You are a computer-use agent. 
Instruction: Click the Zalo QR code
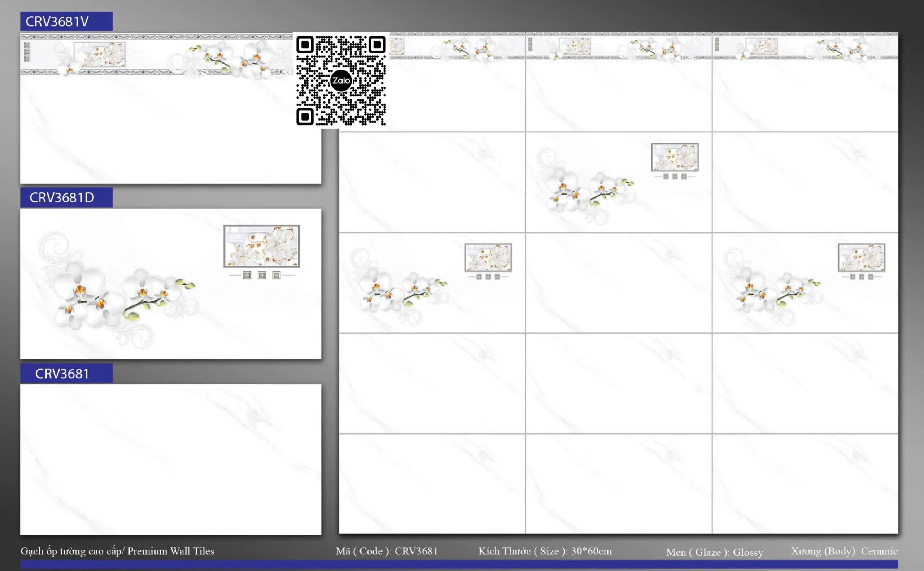[341, 80]
